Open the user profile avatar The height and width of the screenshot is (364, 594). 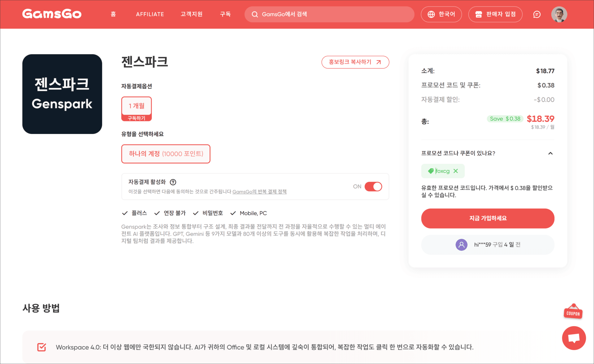click(x=559, y=14)
